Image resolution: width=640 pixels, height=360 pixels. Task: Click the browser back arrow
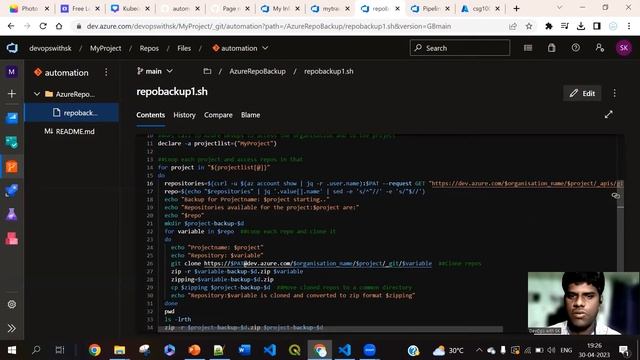[x=11, y=26]
